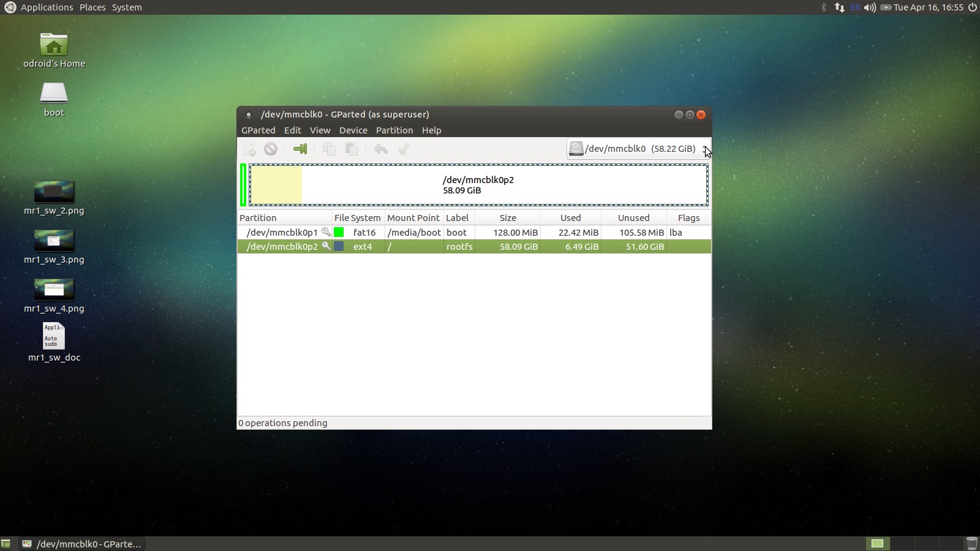Click the Copy partition toolbar icon
Screen dimensions: 980x551
(330, 149)
